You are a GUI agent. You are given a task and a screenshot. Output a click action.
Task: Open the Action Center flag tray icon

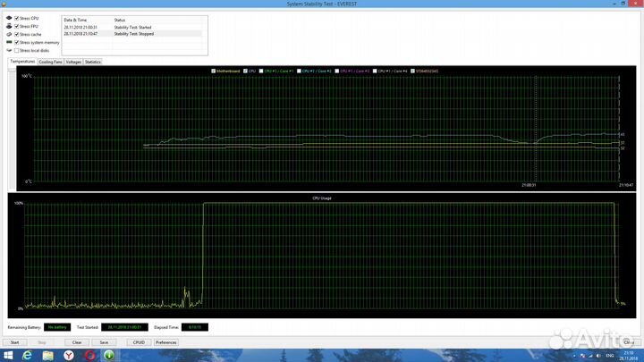pyautogui.click(x=582, y=356)
